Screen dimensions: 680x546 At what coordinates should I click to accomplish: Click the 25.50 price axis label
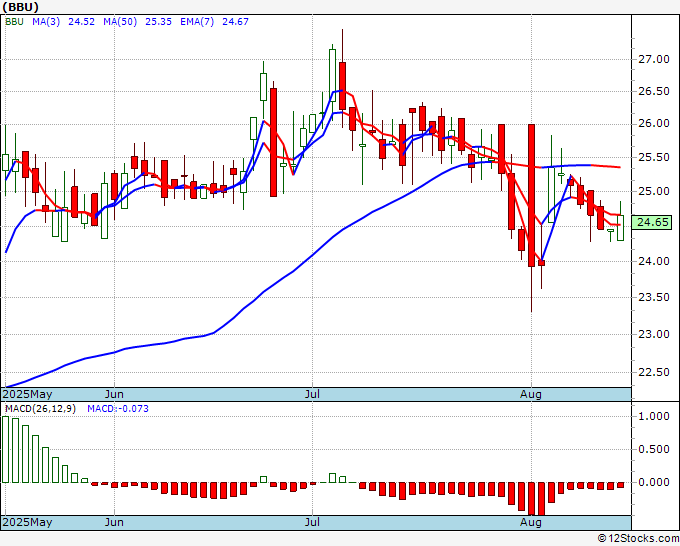(x=654, y=157)
